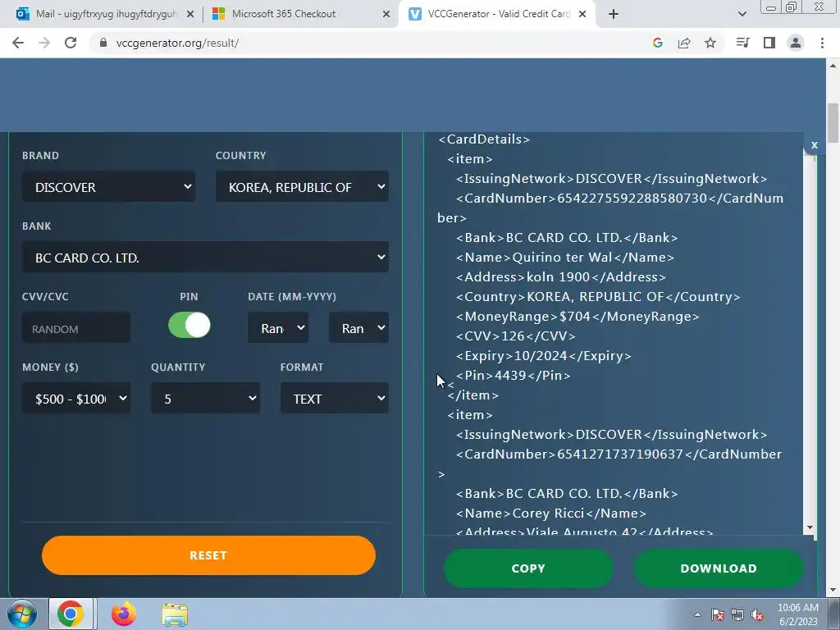
Task: Click the CVV/CVC RANDOM input field
Action: point(76,328)
